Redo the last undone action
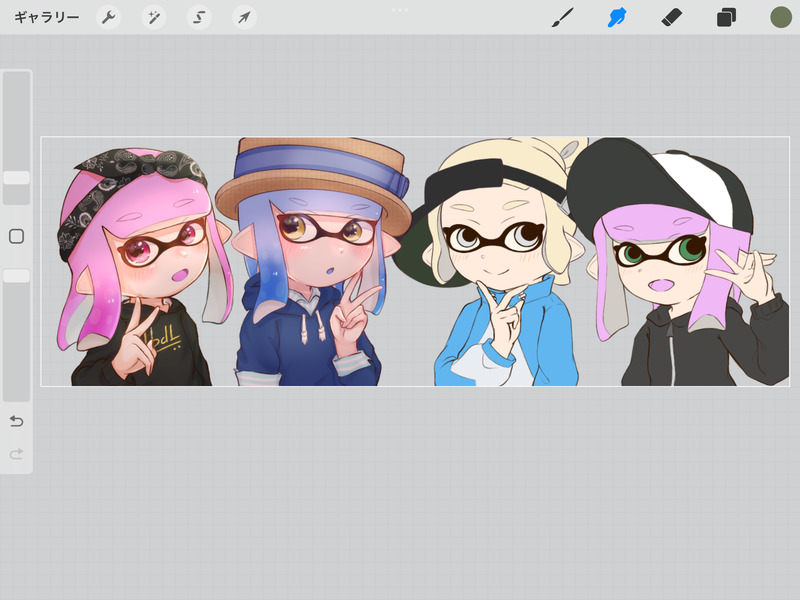The height and width of the screenshot is (600, 800). (16, 454)
